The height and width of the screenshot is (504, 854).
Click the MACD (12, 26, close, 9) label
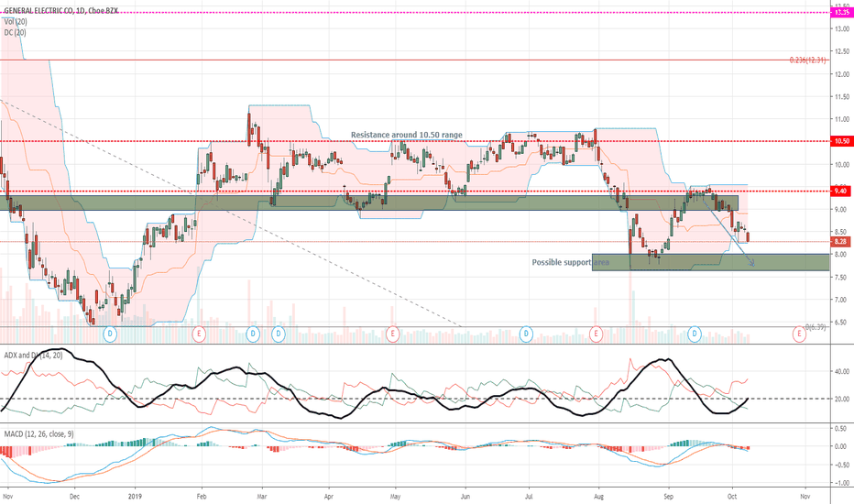click(38, 434)
